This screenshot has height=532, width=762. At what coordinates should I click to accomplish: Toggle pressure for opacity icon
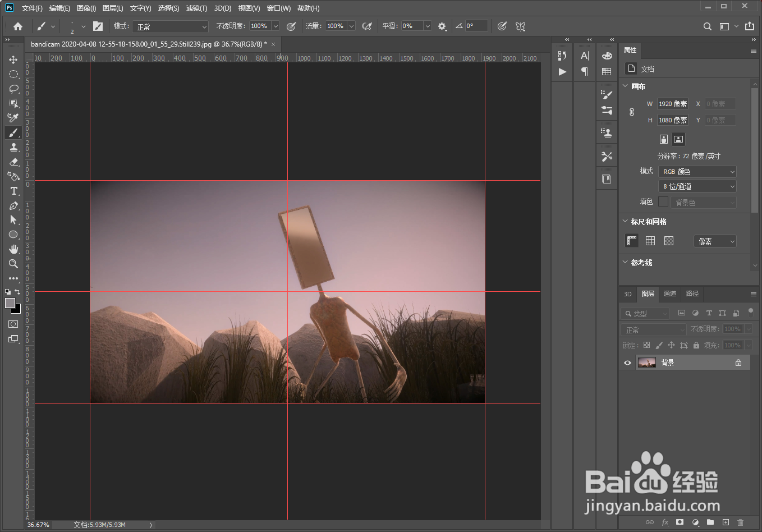(x=291, y=26)
